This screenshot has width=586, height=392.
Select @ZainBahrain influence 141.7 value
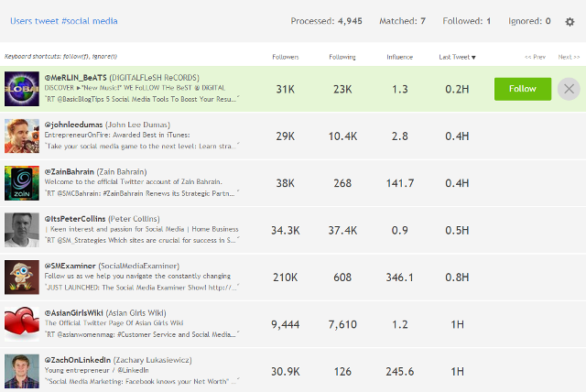click(x=400, y=183)
